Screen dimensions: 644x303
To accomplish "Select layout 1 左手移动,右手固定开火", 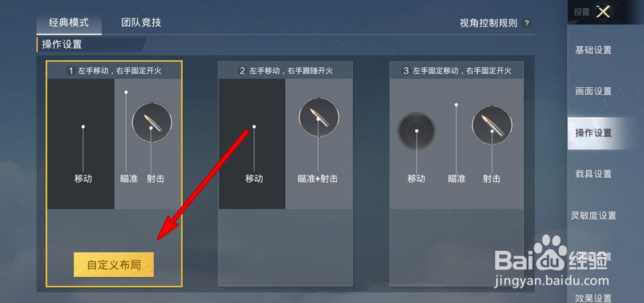I will coord(114,71).
